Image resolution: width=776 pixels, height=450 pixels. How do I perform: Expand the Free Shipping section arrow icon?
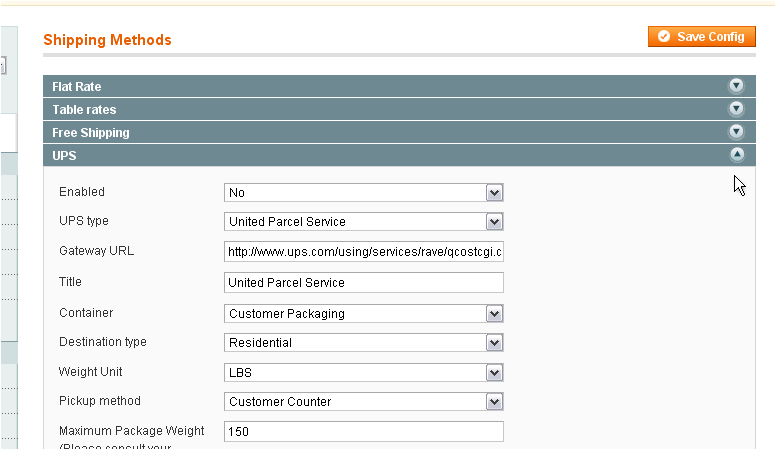(x=736, y=131)
